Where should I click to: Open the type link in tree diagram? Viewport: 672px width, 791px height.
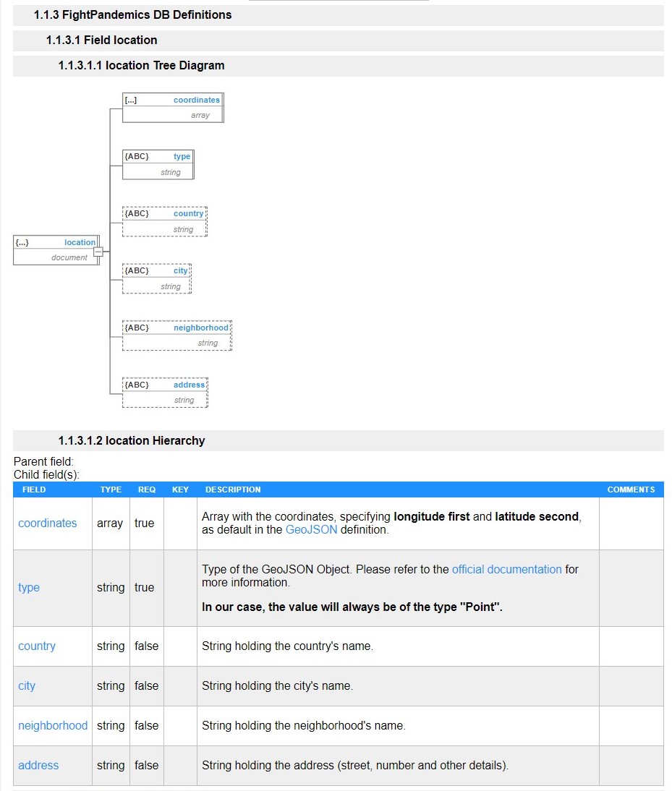pos(182,157)
